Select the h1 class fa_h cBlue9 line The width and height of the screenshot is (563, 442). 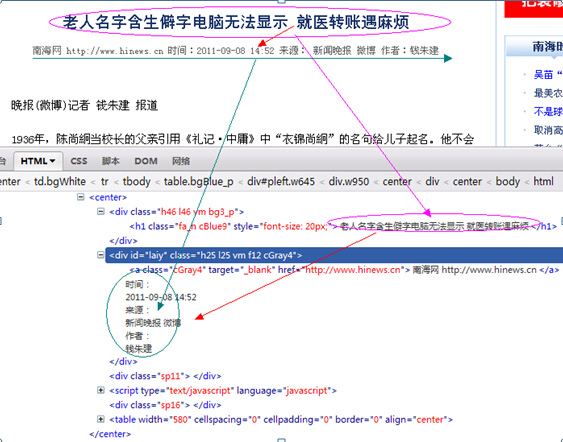click(x=343, y=226)
